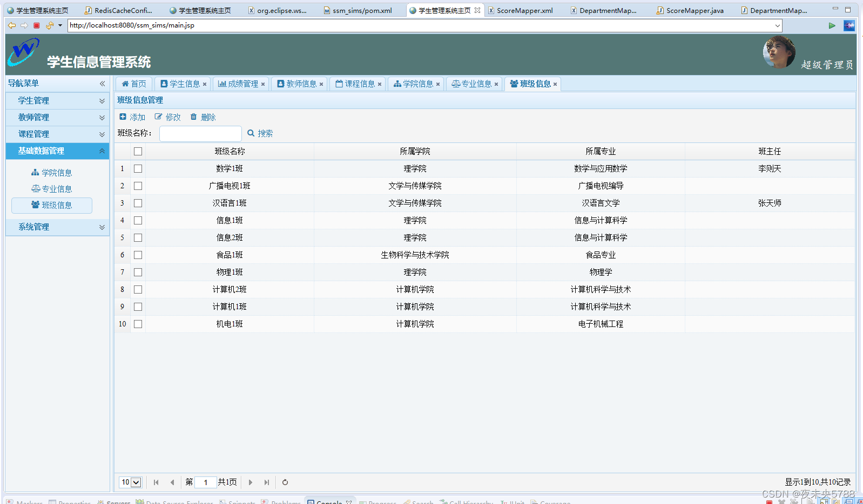Close the 学院信息 tab
Image resolution: width=863 pixels, height=504 pixels.
pos(438,84)
